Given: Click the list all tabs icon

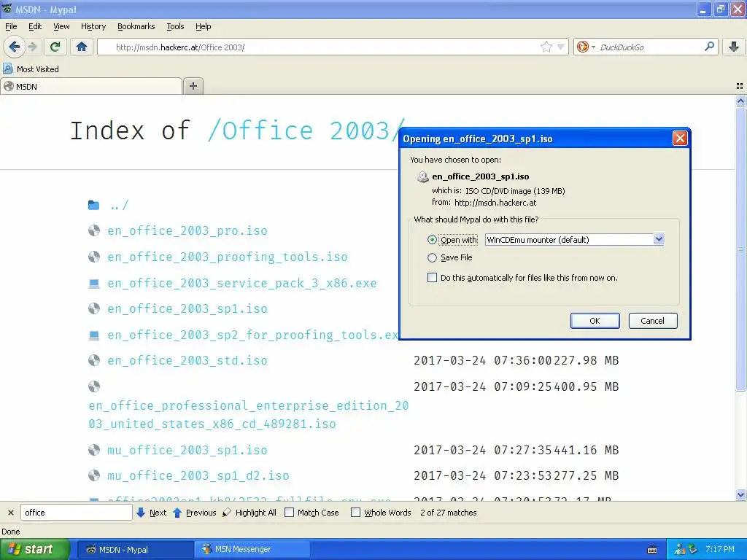Looking at the screenshot, I should click(740, 86).
